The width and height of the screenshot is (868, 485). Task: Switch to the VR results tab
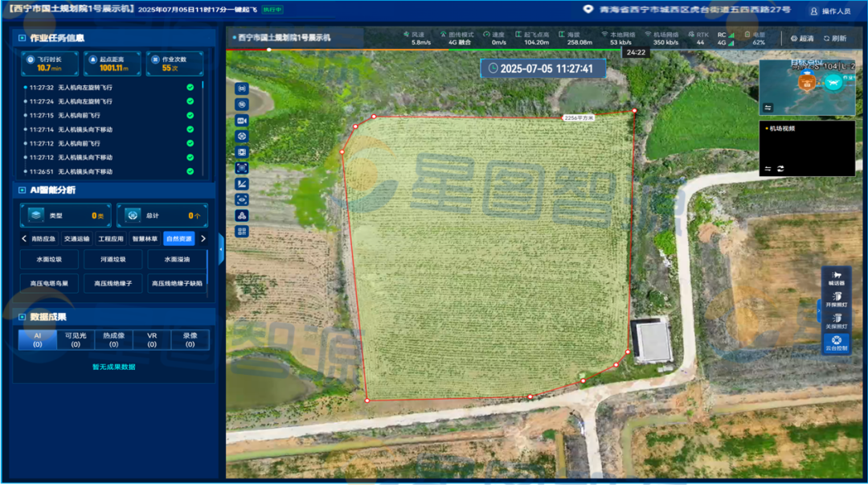coord(152,339)
